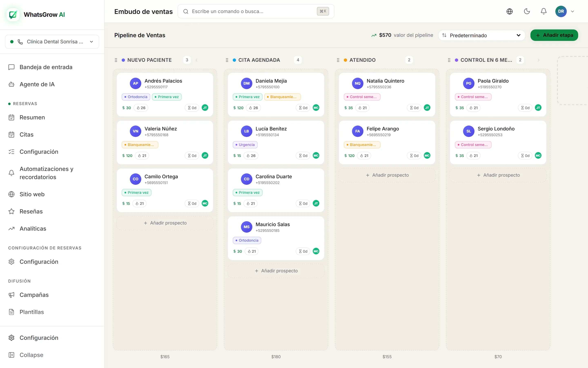Open Felipe Arango card
588x368 pixels.
pos(387,143)
